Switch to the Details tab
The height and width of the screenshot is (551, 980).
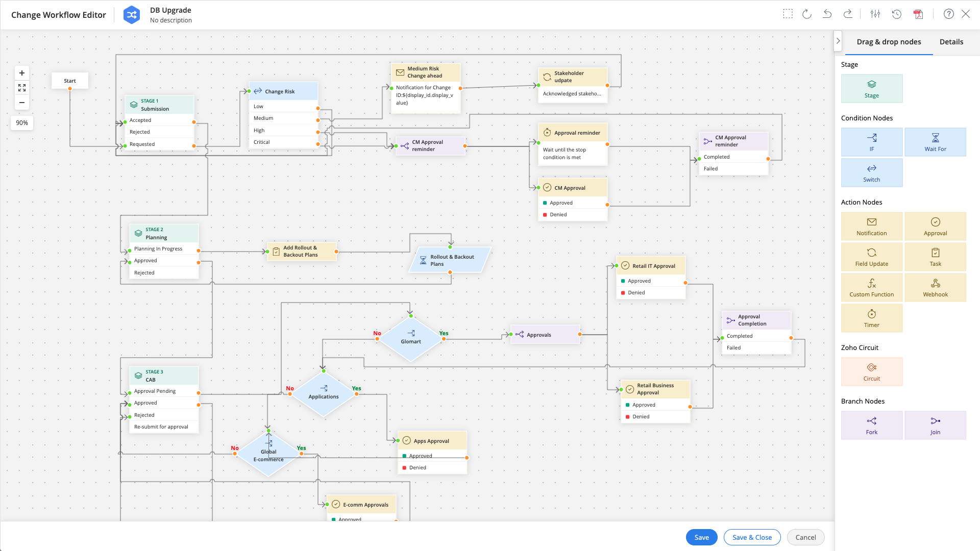(951, 42)
